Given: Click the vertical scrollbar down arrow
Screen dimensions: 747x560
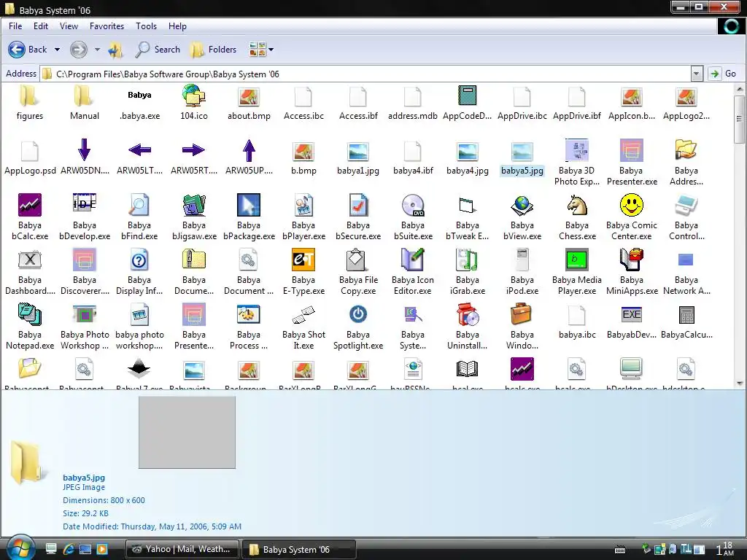Looking at the screenshot, I should (x=740, y=384).
